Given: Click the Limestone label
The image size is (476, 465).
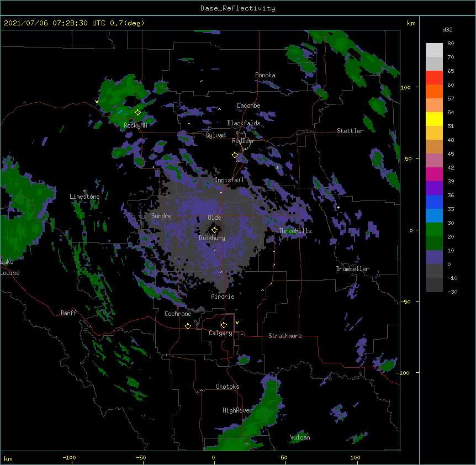Looking at the screenshot, I should 84,197.
